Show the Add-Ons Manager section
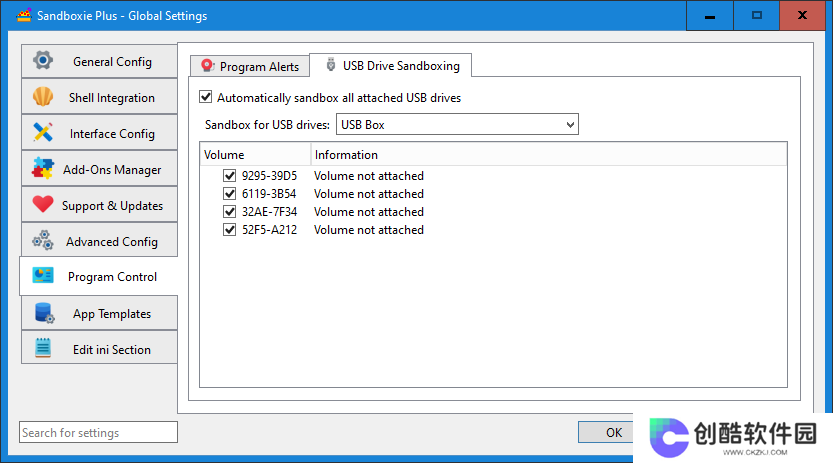Viewport: 833px width, 463px height. [99, 169]
